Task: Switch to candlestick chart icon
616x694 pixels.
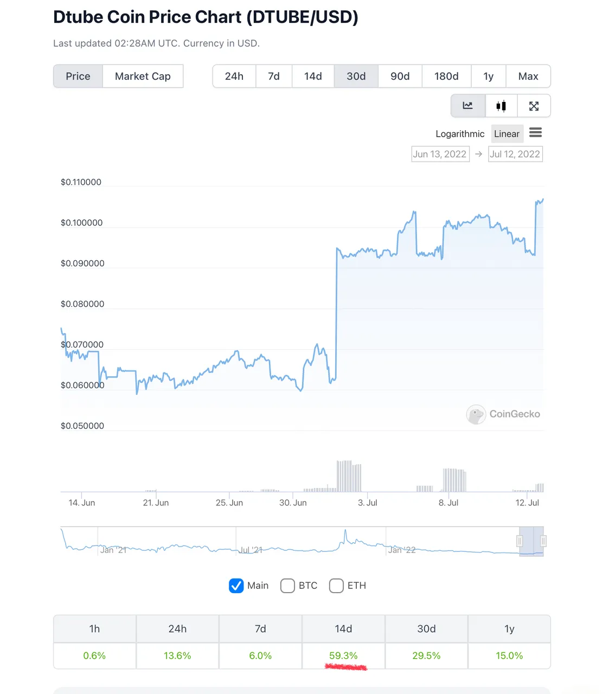Action: [501, 106]
